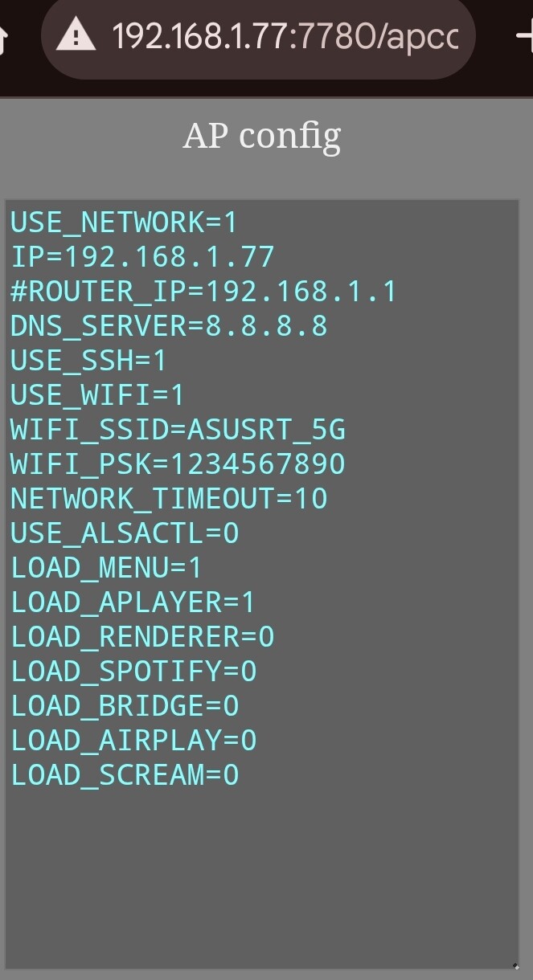The image size is (533, 980).
Task: Click the DNS_SERVER=8.8.8.8 entry
Action: point(169,326)
